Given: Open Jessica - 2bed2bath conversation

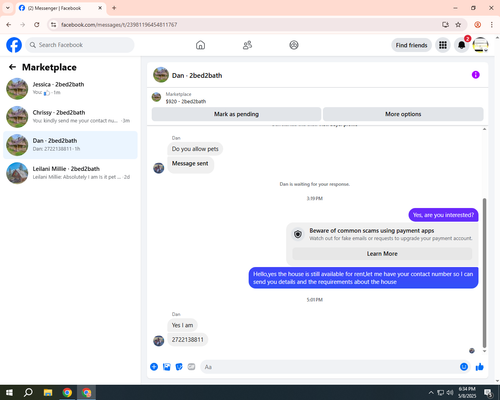Looking at the screenshot, I should point(70,89).
